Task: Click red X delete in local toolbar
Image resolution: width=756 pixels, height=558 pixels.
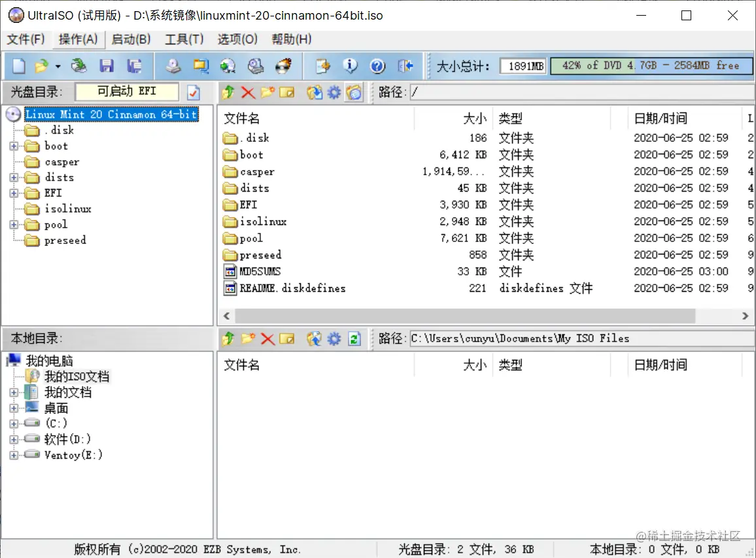Action: (267, 339)
